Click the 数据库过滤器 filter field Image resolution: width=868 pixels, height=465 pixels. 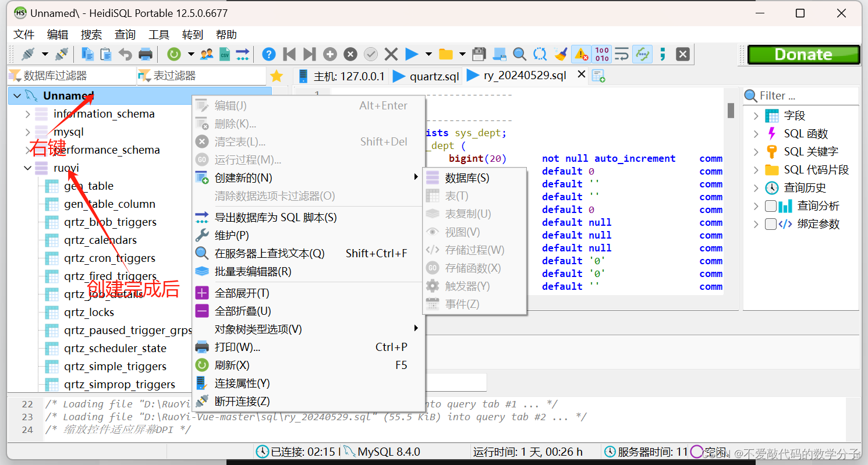coord(71,76)
